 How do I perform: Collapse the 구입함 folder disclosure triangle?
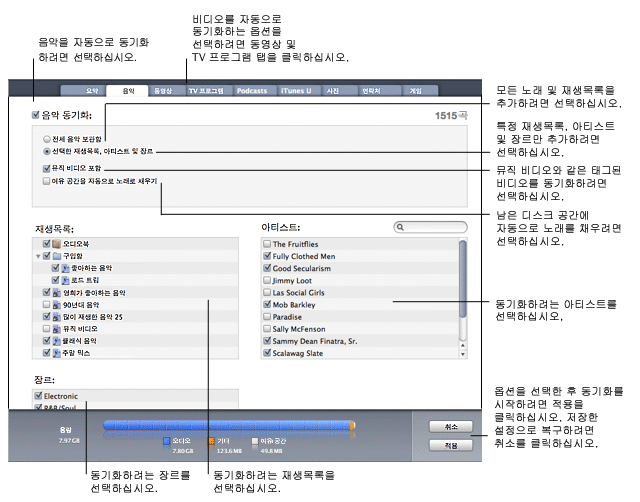38,256
